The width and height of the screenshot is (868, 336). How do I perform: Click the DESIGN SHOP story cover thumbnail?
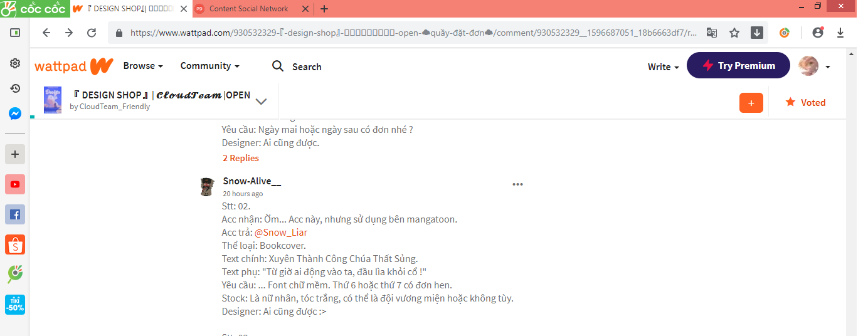click(53, 100)
